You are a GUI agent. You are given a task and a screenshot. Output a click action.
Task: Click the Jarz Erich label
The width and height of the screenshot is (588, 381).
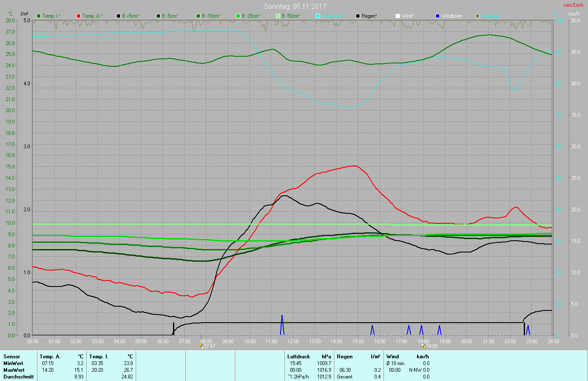point(573,5)
